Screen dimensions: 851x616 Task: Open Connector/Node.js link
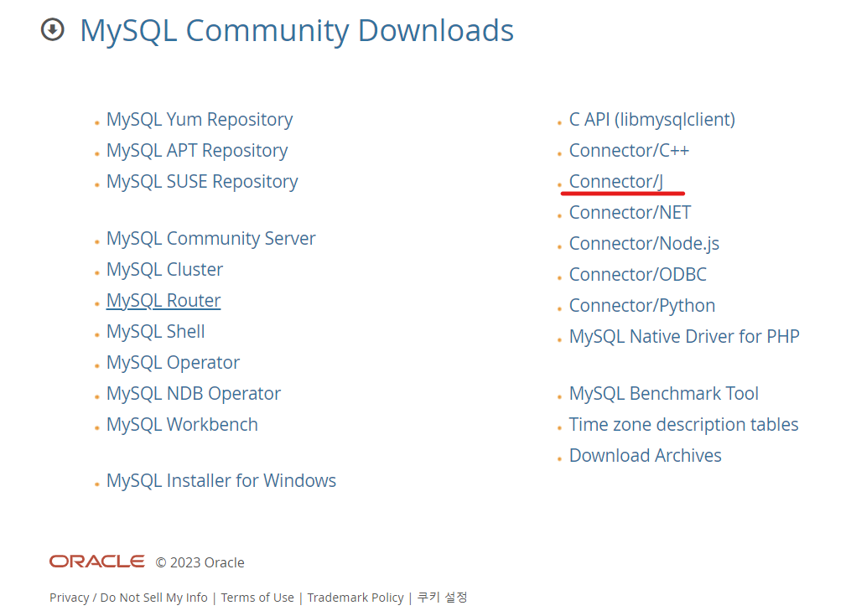pos(644,243)
